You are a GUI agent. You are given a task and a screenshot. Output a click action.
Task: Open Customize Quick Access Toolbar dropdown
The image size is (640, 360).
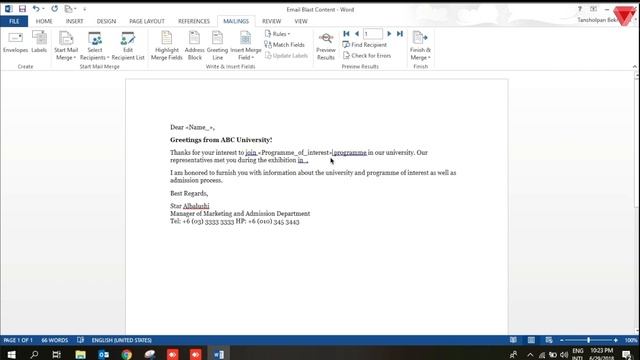84,9
